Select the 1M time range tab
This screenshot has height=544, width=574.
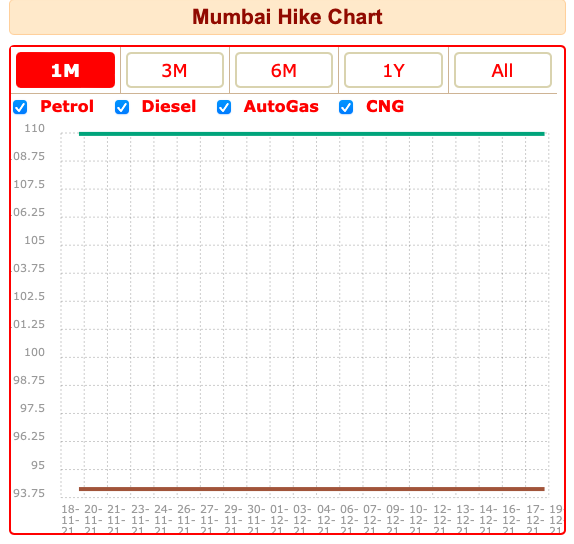[66, 70]
